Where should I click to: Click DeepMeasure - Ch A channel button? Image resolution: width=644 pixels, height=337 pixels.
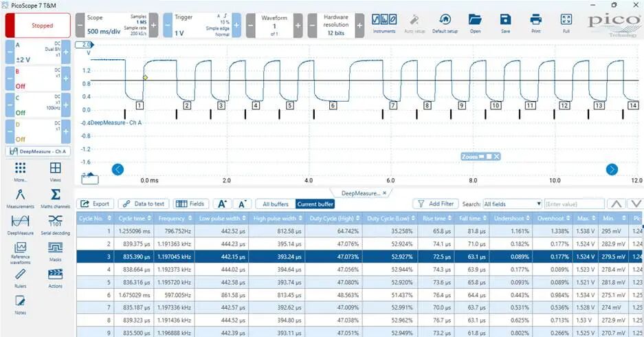[38, 151]
